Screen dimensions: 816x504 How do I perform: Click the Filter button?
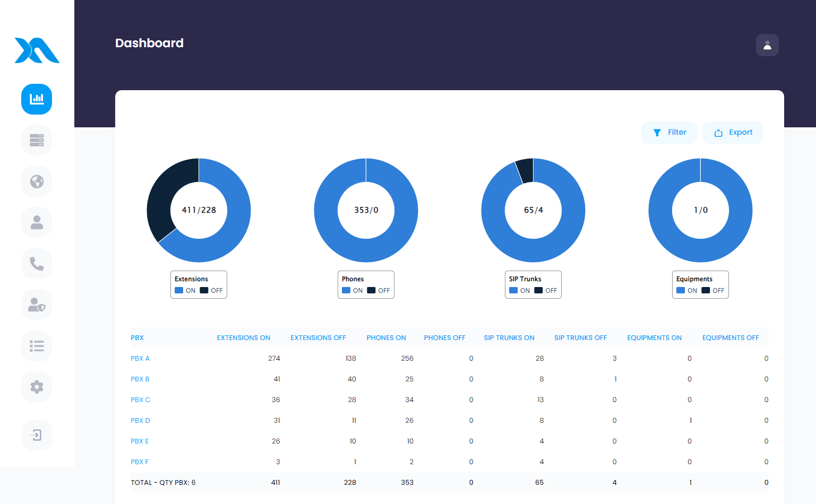[669, 133]
